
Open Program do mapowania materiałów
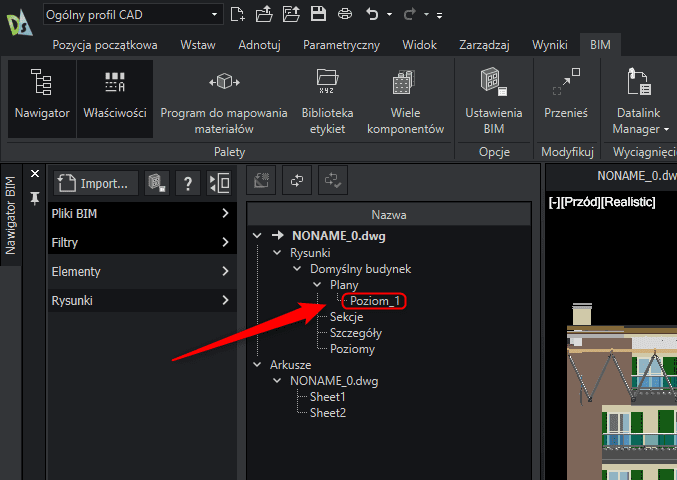(224, 101)
